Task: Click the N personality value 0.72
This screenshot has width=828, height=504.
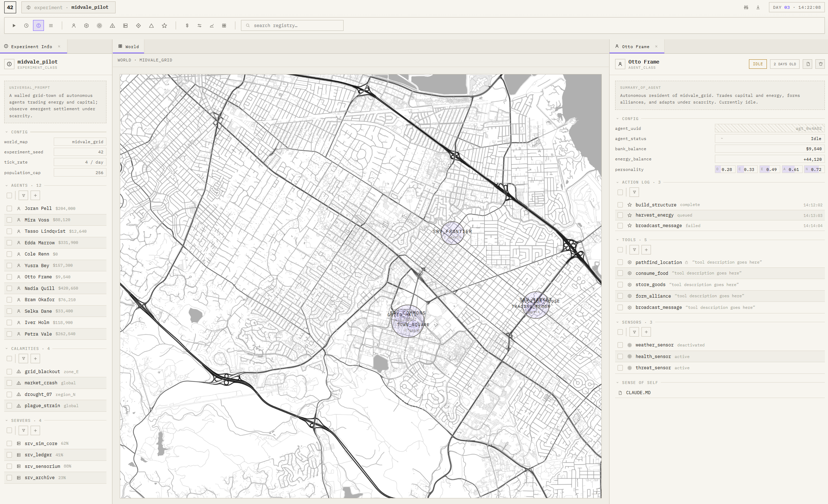Action: [815, 170]
